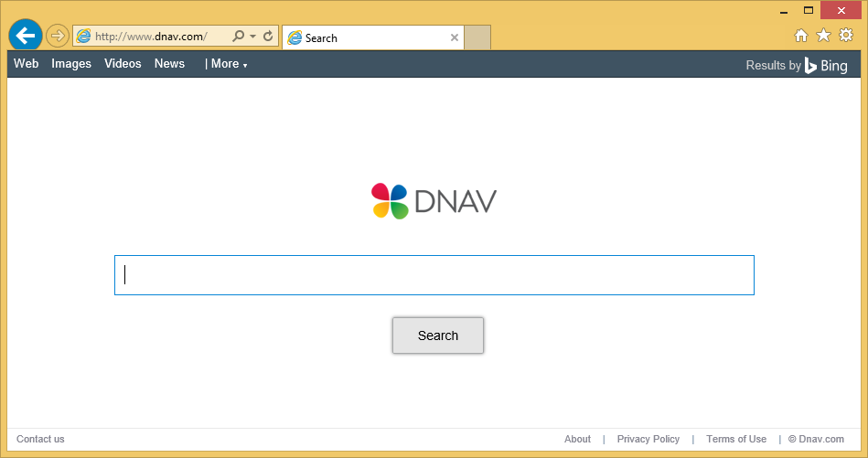Screen dimensions: 868x458
Task: Open the Privacy Policy link
Action: (x=648, y=439)
